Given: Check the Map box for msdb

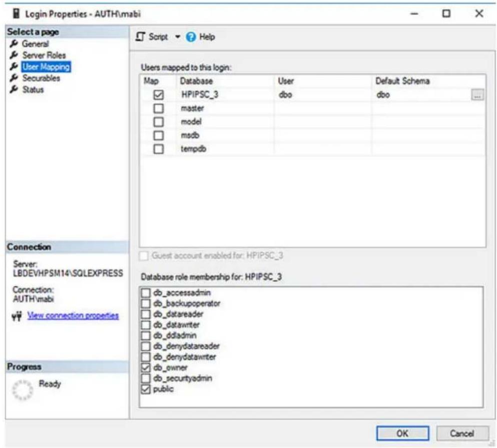Looking at the screenshot, I should pos(159,135).
